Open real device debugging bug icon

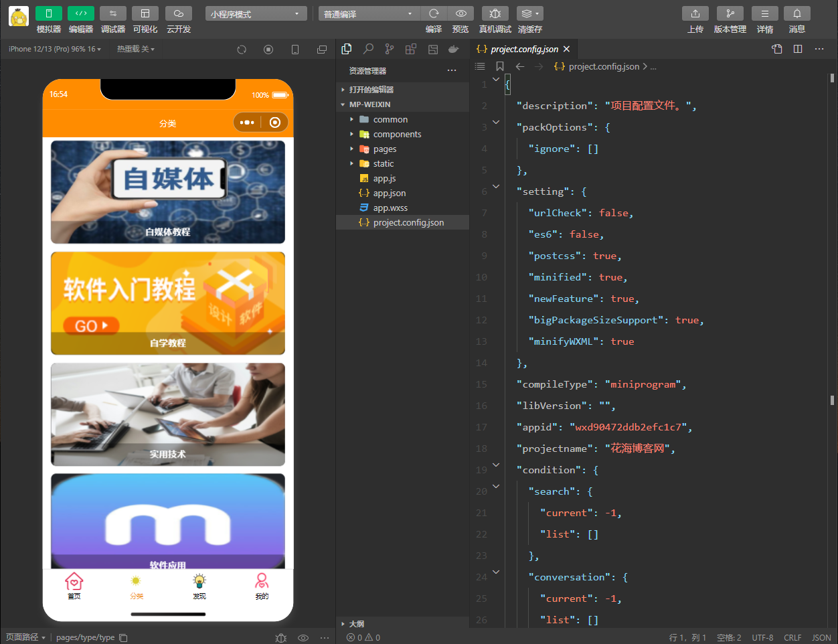[495, 13]
